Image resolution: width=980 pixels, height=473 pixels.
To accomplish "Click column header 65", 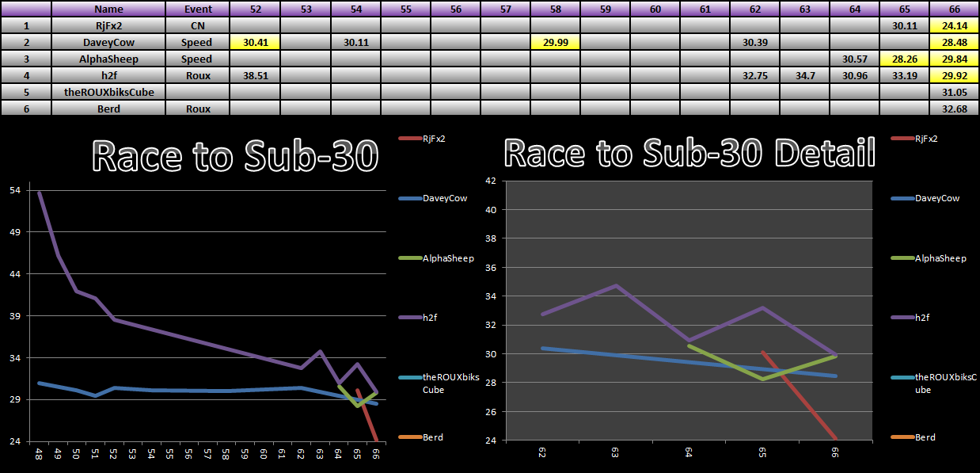I will pos(904,9).
